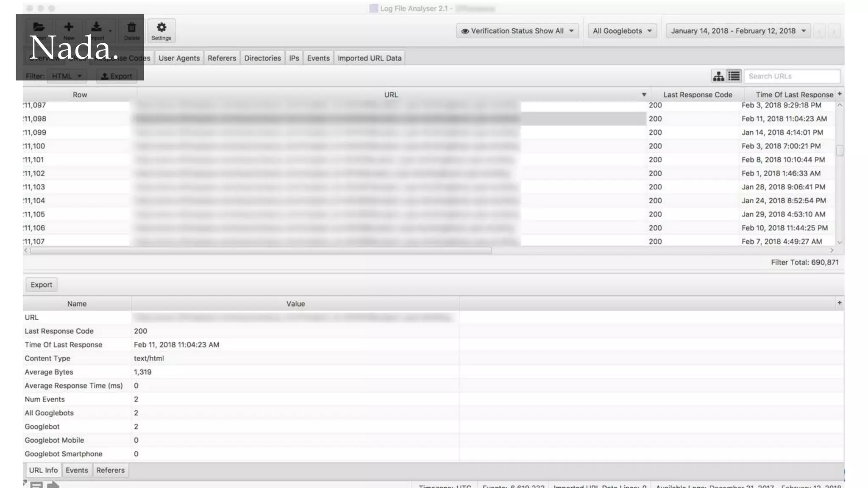Click plus icon at lower table header

click(x=839, y=303)
